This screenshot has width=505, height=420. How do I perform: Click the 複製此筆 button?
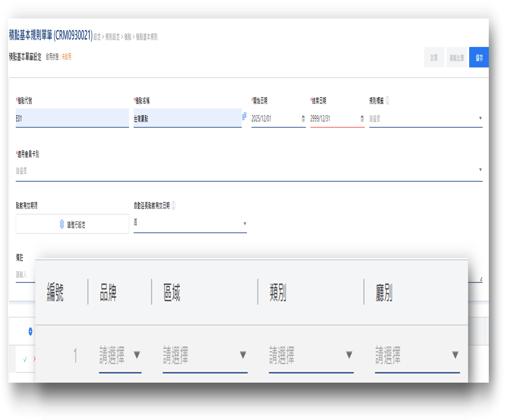click(x=456, y=58)
